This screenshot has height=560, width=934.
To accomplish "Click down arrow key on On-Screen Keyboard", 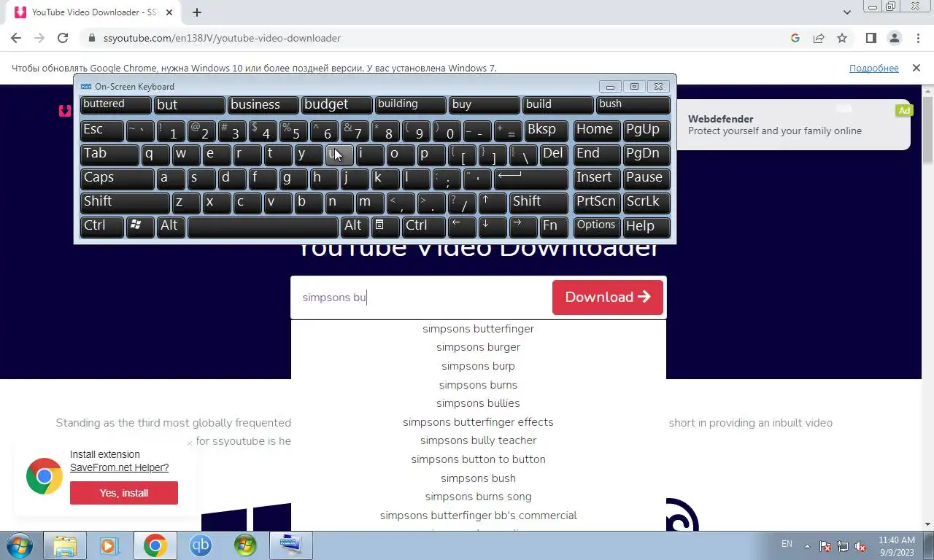I will (x=493, y=226).
